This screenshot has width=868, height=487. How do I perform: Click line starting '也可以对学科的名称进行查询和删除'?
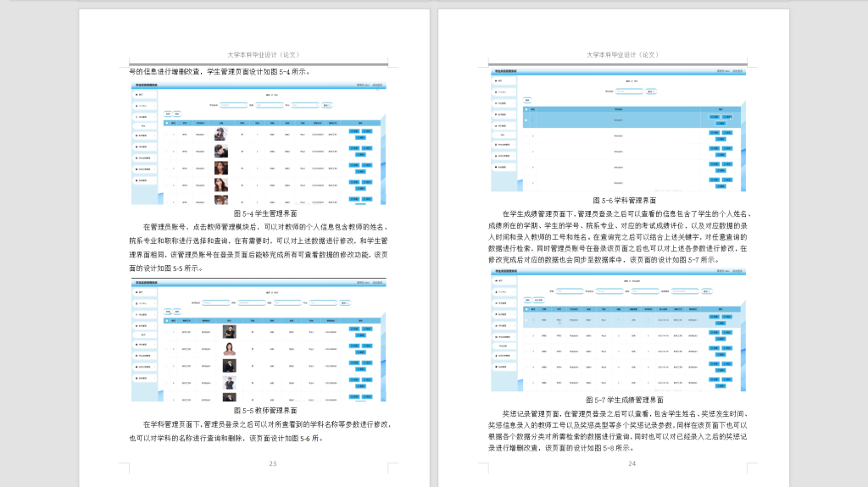[225, 439]
